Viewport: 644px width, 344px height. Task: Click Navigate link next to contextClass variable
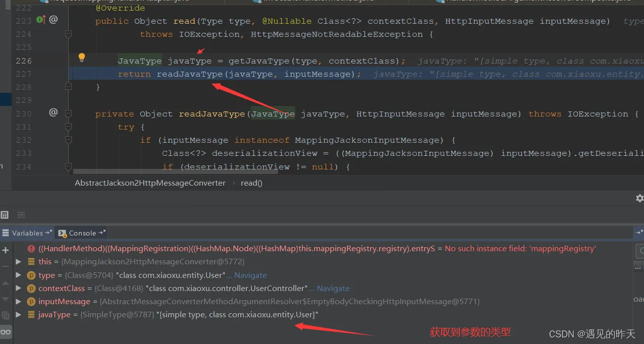(333, 289)
